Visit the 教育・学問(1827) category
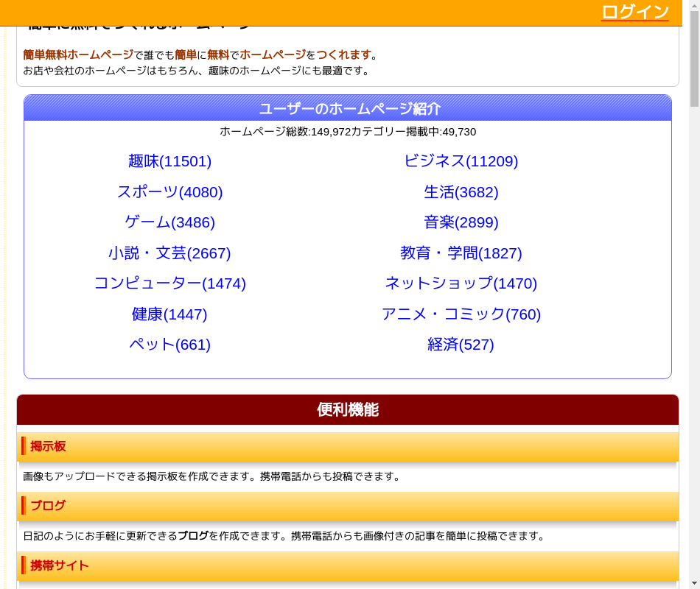700x589 pixels. [461, 253]
